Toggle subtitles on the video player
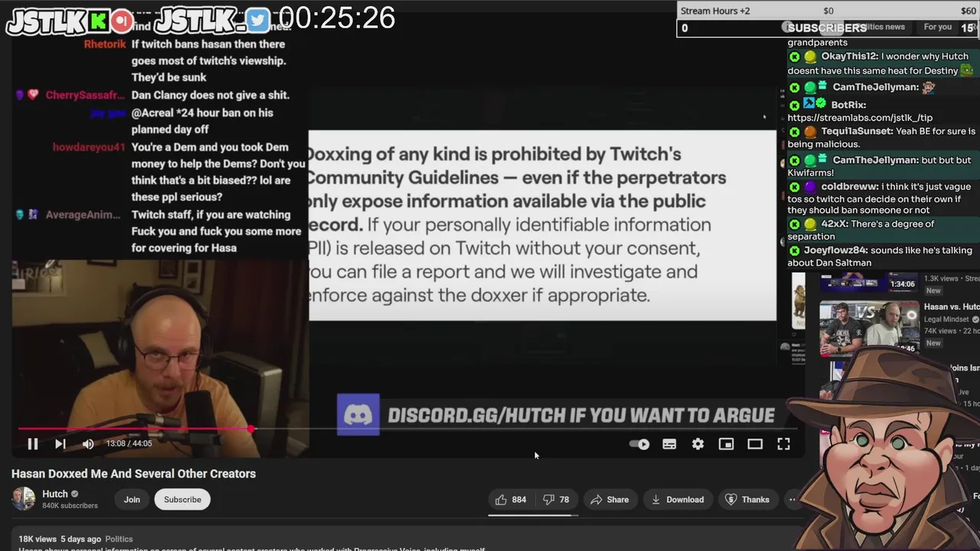This screenshot has height=551, width=980. tap(669, 444)
